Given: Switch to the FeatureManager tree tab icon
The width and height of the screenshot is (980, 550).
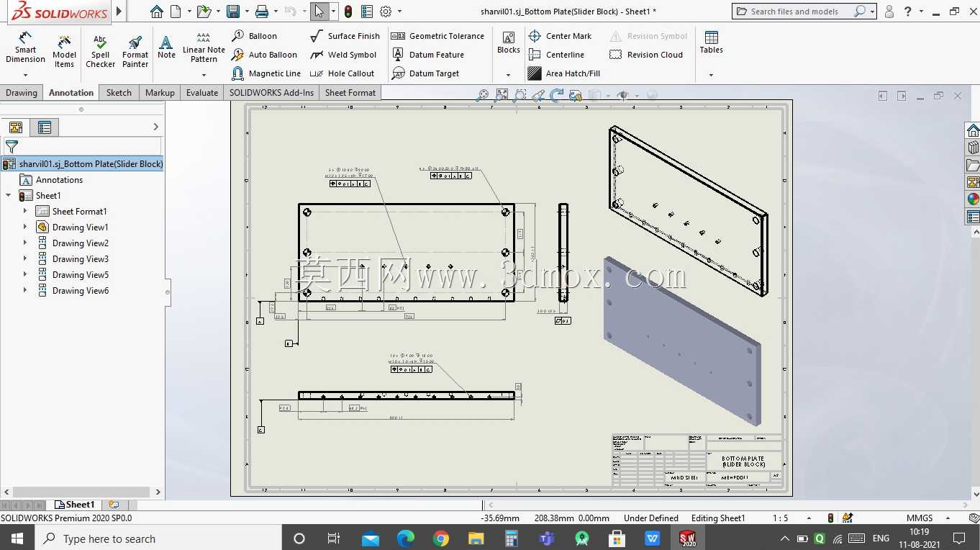Looking at the screenshot, I should click(16, 127).
